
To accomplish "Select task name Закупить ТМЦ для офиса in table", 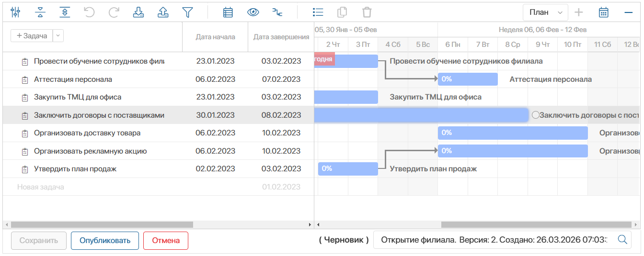I will pos(78,97).
